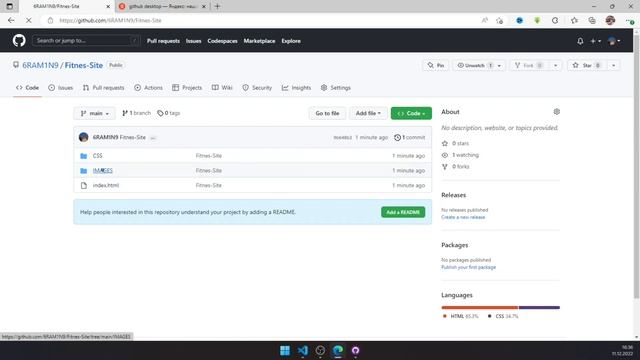Expand the Star lists arrow
The width and height of the screenshot is (640, 360).
pos(613,65)
